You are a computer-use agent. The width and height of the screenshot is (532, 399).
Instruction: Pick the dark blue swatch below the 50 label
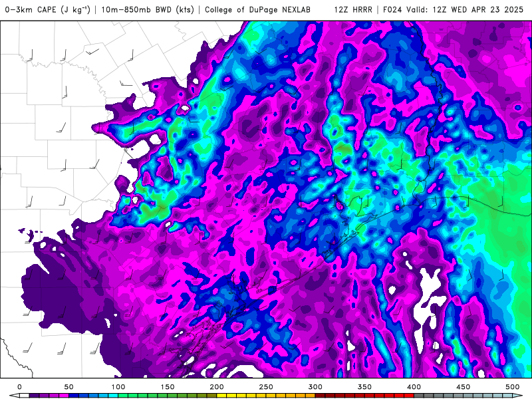[x=74, y=396]
